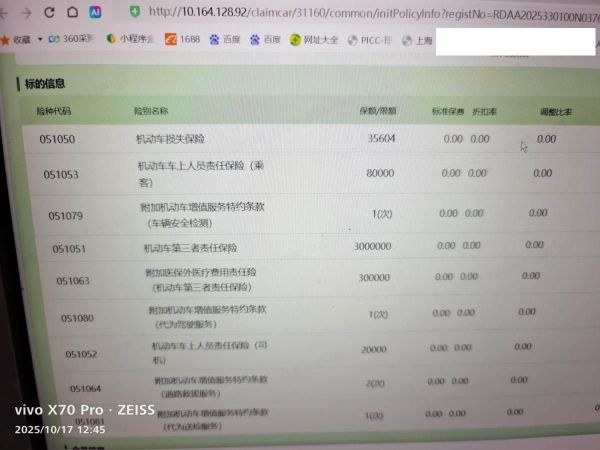Select the 051050 机动车损失保险 row

tap(171, 139)
